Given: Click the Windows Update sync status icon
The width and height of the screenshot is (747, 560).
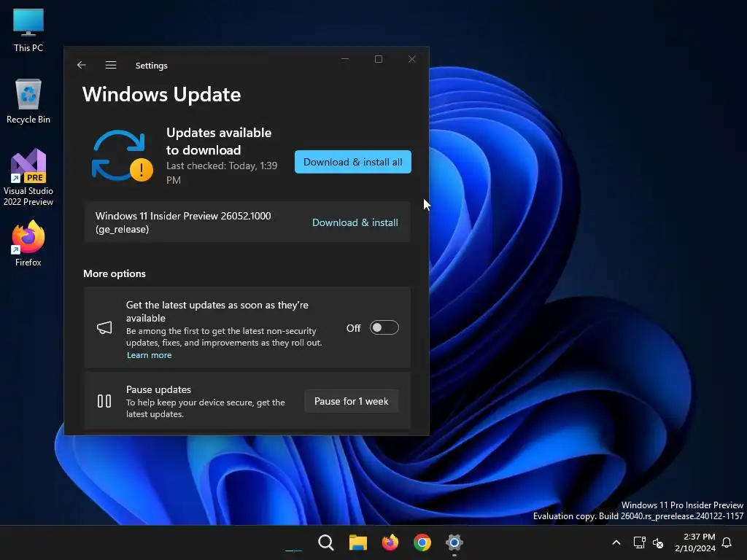Looking at the screenshot, I should pyautogui.click(x=123, y=156).
